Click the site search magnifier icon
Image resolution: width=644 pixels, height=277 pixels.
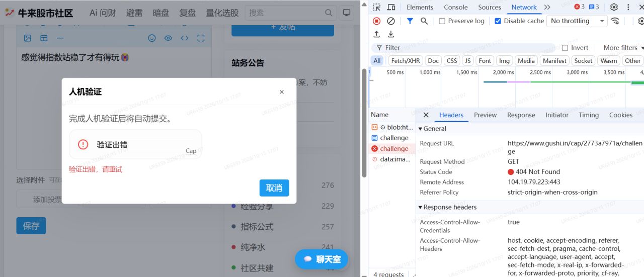pos(329,13)
